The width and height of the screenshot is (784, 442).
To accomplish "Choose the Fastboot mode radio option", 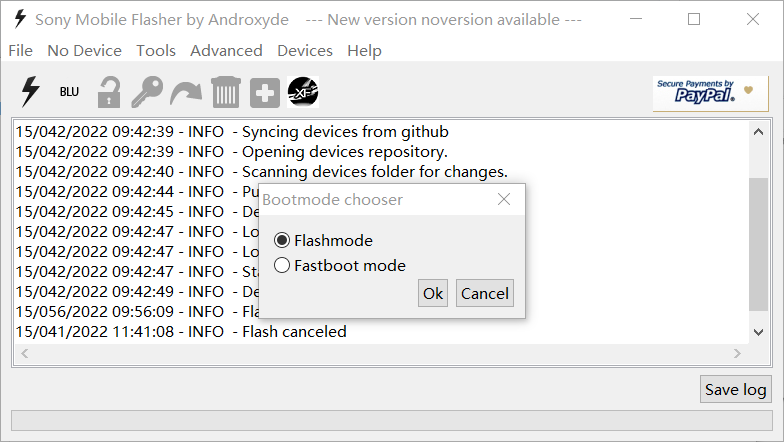I will coord(282,265).
